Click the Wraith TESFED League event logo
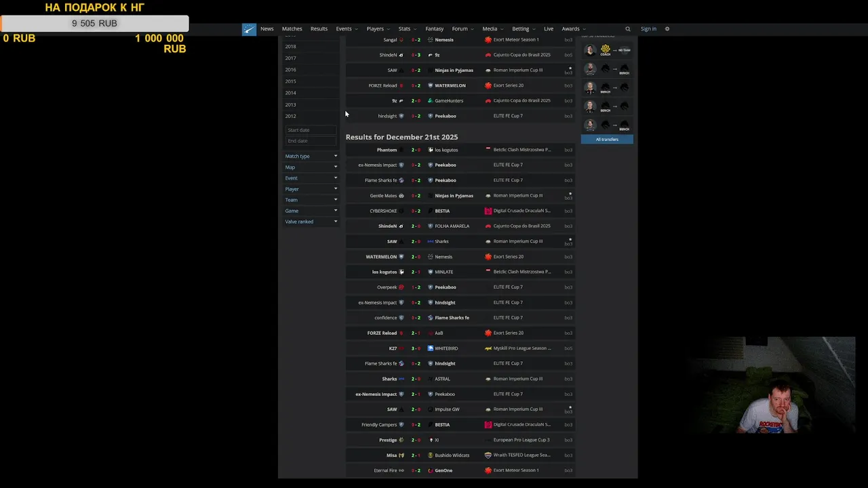Image resolution: width=868 pixels, height=488 pixels. pos(488,455)
